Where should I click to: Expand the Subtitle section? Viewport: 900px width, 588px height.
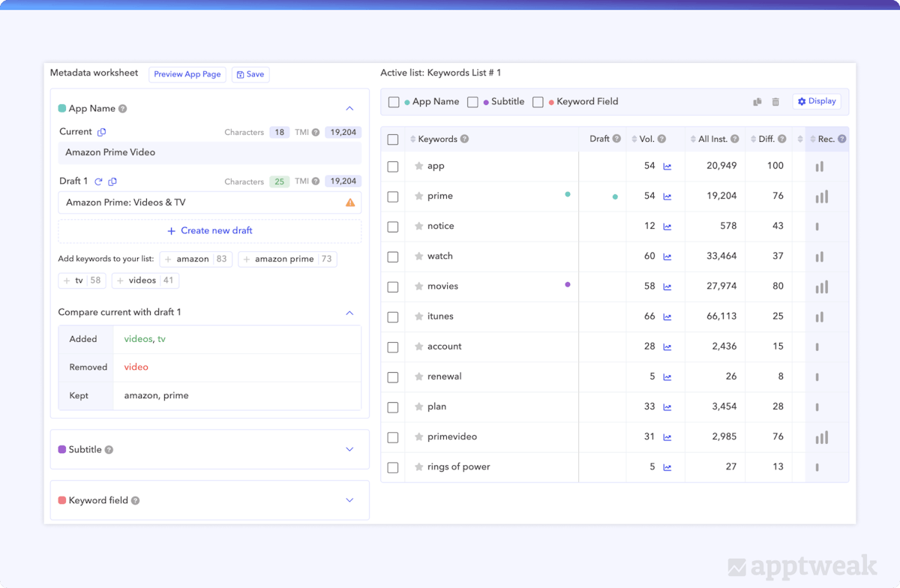349,449
